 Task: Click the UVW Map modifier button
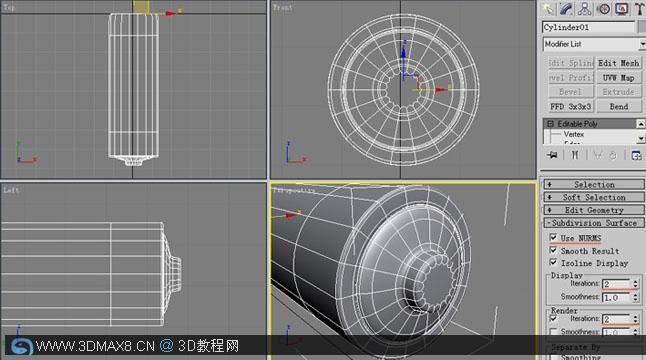click(x=618, y=77)
